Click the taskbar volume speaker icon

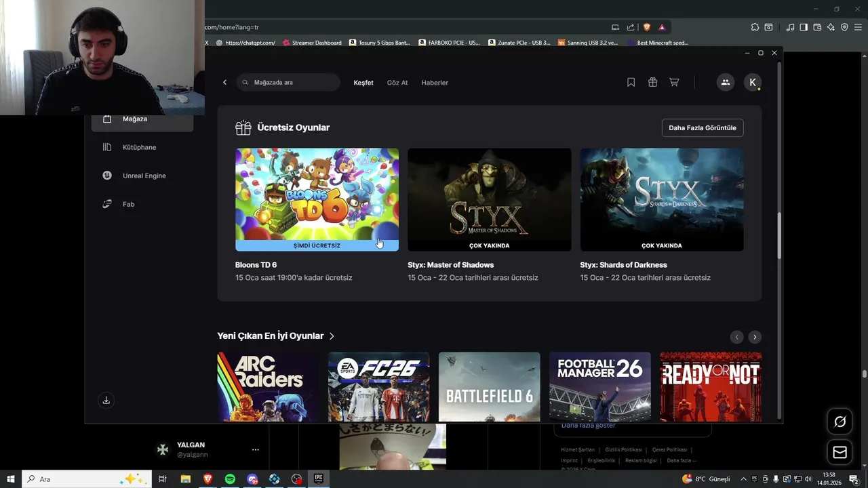(x=808, y=479)
